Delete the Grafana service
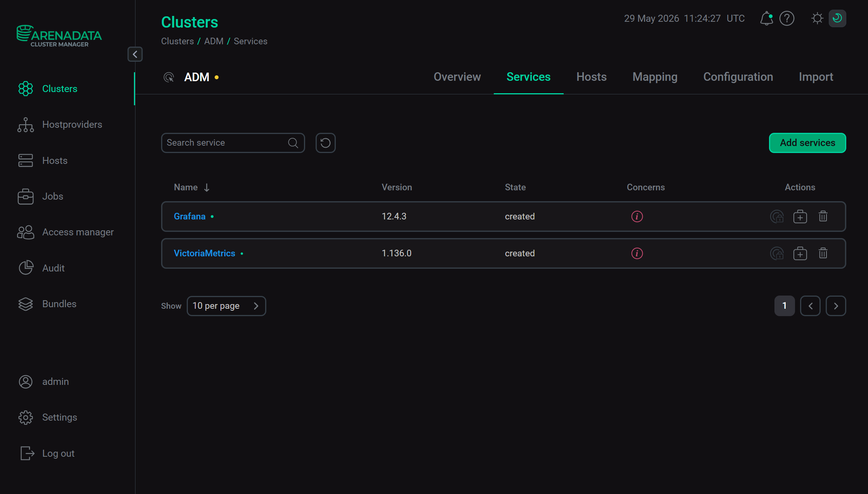The height and width of the screenshot is (494, 868). pos(823,216)
